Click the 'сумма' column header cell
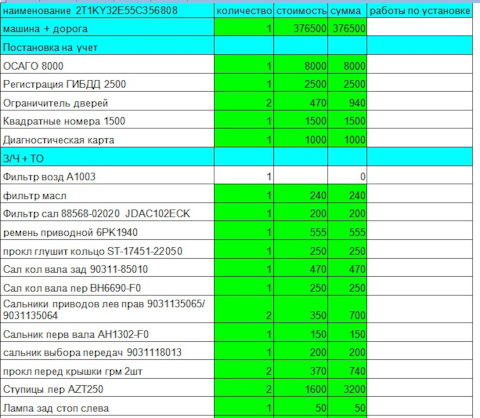This screenshot has width=480, height=418. pos(347,10)
